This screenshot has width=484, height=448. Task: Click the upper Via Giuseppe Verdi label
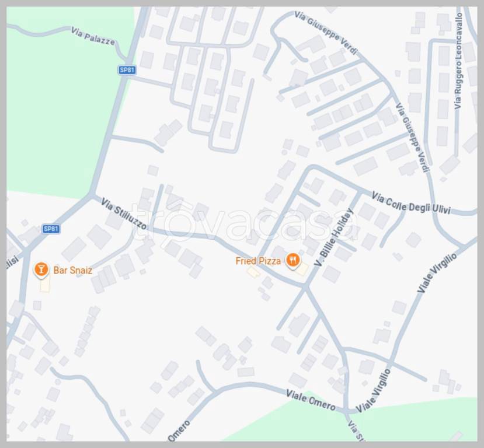point(326,33)
